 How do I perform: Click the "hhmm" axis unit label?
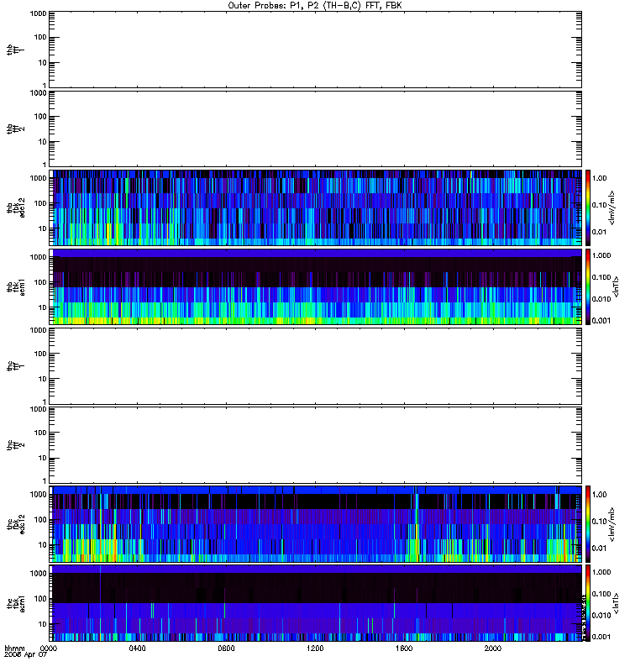coord(14,648)
